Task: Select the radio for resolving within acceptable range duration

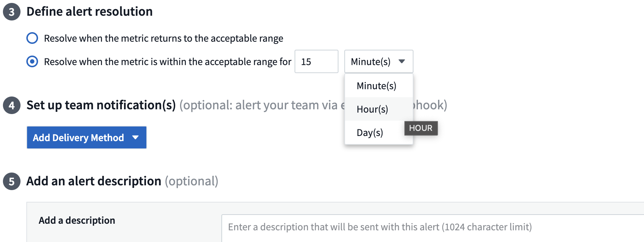Action: pyautogui.click(x=32, y=61)
